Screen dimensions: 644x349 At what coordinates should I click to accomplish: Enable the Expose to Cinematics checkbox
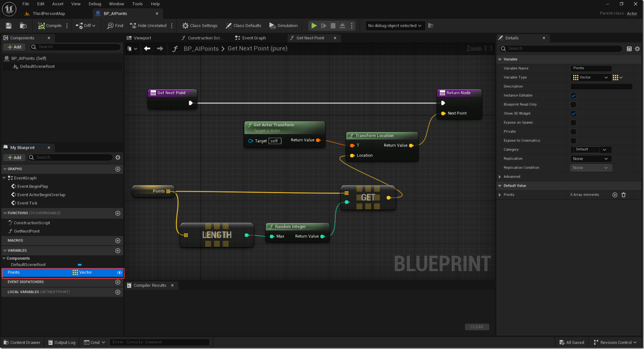click(573, 141)
